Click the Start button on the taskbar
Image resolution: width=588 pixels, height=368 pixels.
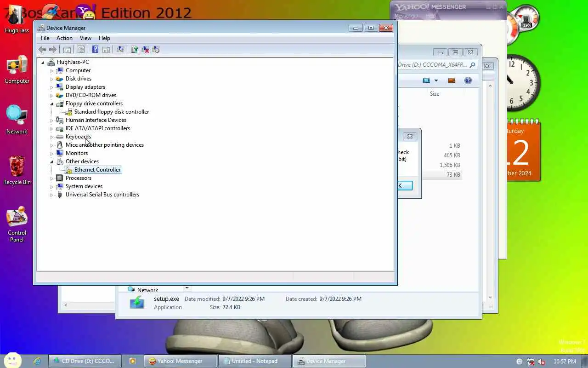(x=13, y=361)
